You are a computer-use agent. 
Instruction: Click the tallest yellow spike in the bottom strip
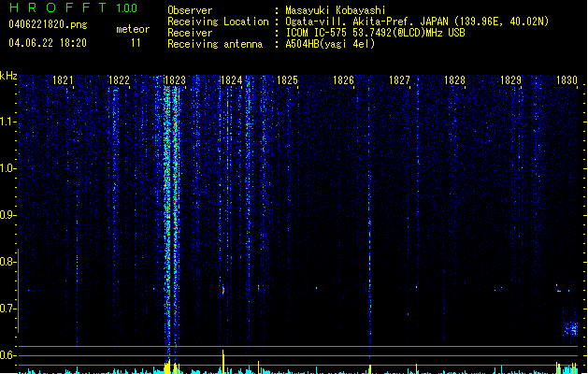pos(223,362)
